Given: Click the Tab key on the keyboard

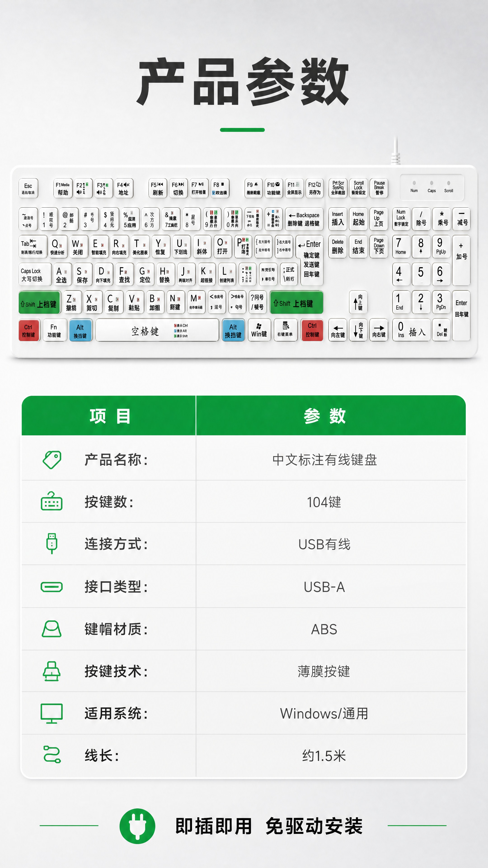Looking at the screenshot, I should (x=33, y=247).
